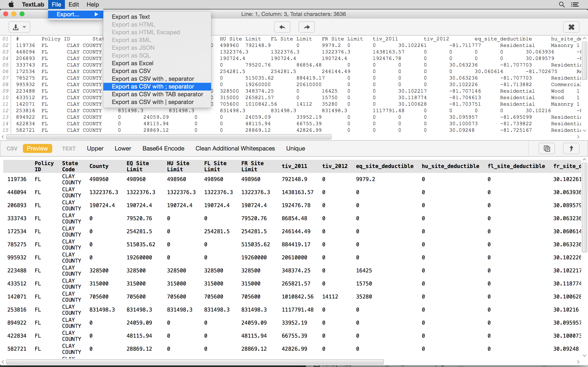Open the notification center list icon
The height and width of the screenshot is (367, 588).
[x=575, y=5]
